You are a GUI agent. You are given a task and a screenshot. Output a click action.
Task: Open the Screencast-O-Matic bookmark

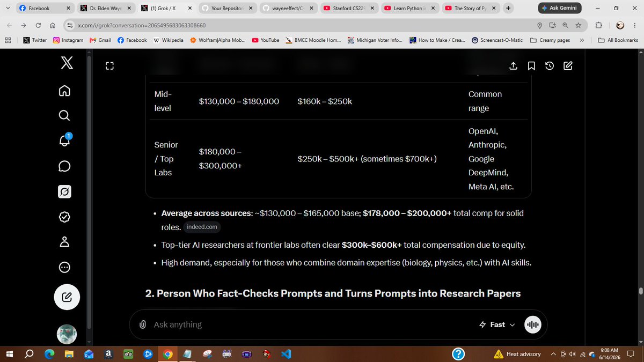click(497, 40)
